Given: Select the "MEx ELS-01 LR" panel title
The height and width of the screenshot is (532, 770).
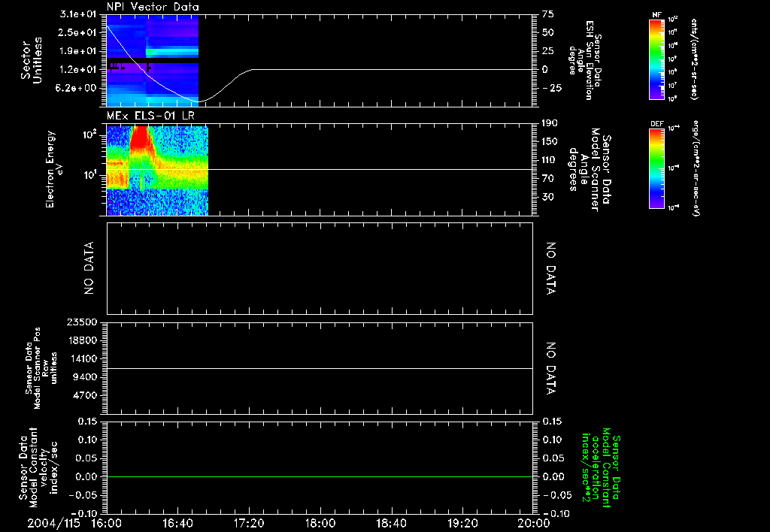Looking at the screenshot, I should [150, 116].
